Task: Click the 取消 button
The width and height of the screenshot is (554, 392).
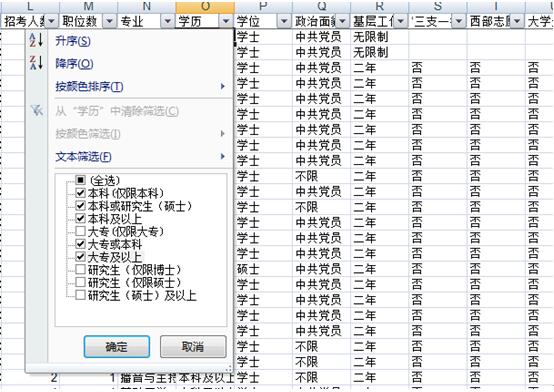Action: tap(193, 347)
